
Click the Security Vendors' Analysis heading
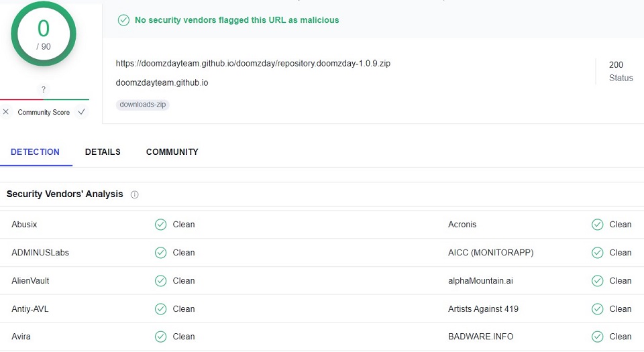click(x=65, y=194)
